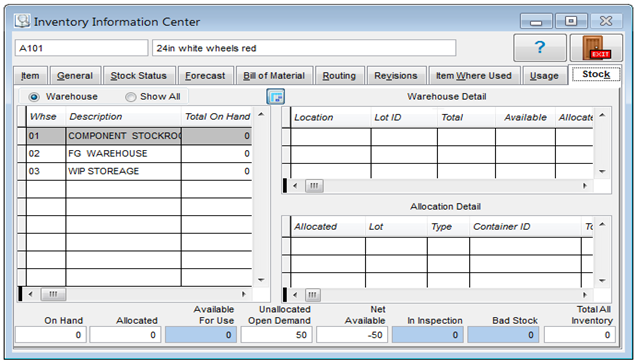Select warehouse row 02 FG WAREHOUSE

pyautogui.click(x=134, y=153)
